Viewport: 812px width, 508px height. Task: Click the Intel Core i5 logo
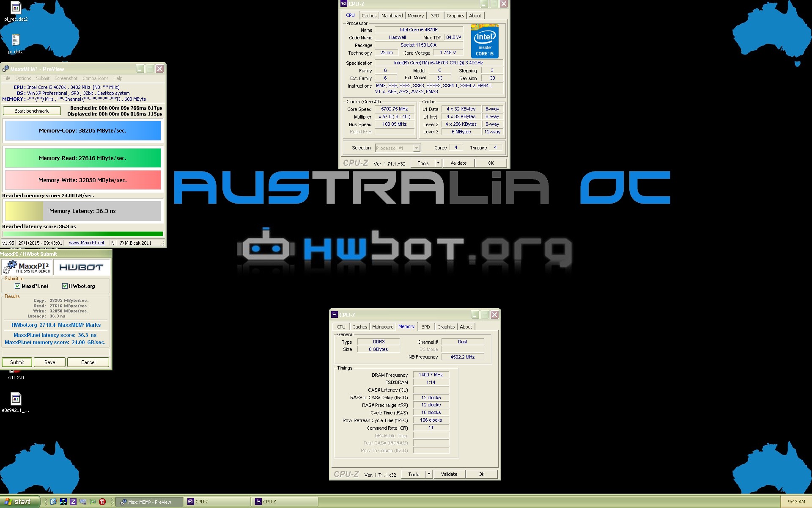point(485,41)
